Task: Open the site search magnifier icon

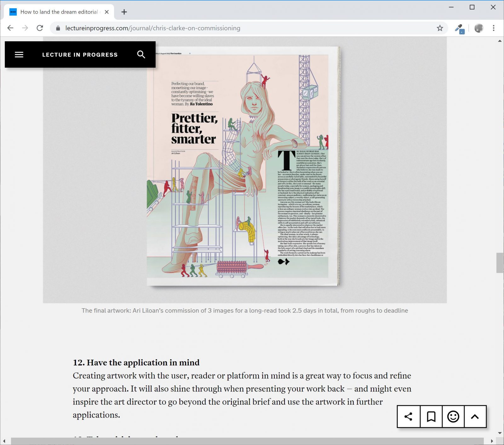Action: [x=141, y=54]
